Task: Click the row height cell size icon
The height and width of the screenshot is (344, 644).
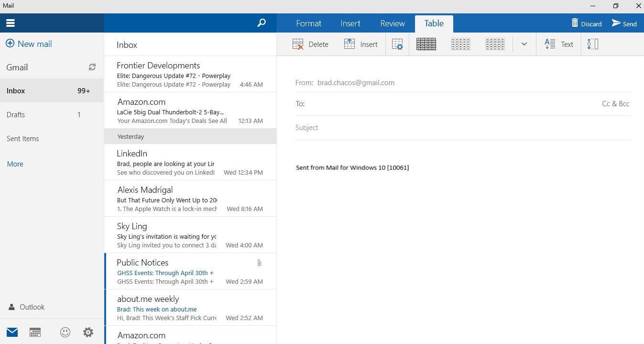Action: tap(593, 44)
